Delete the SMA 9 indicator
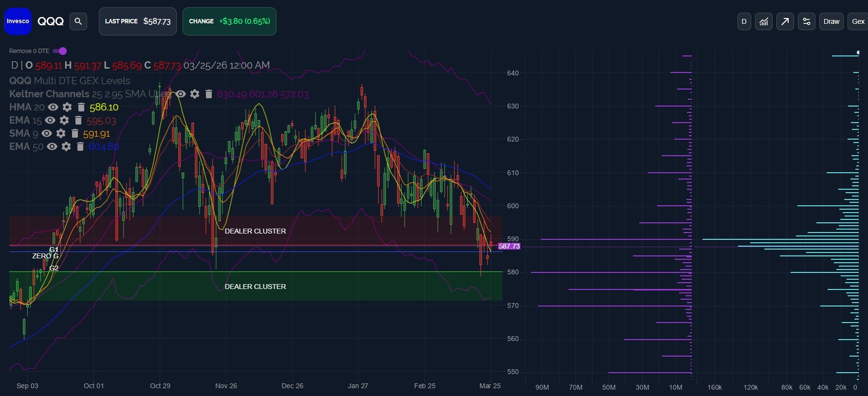Viewport: 868px width, 396px height. (x=75, y=133)
